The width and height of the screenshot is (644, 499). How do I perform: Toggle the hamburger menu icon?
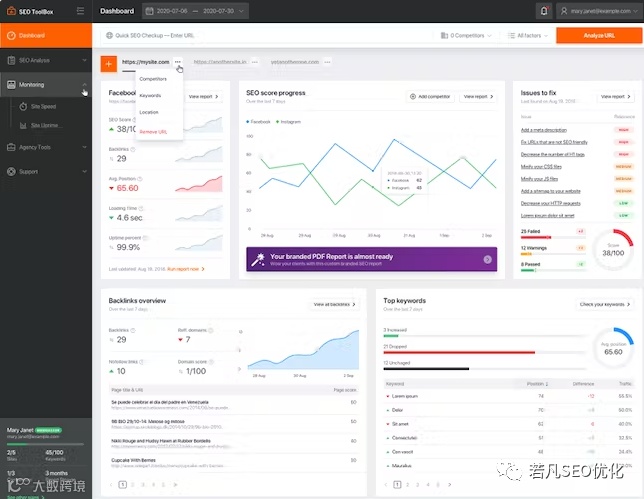click(80, 11)
